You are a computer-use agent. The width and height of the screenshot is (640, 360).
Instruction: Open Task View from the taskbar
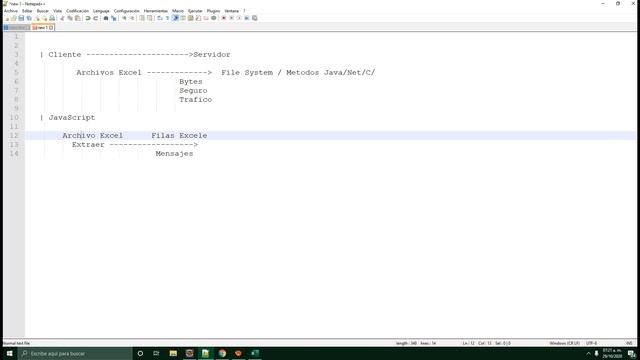[156, 353]
